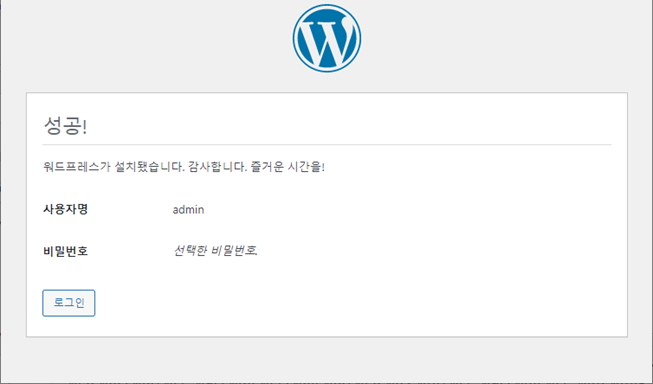Click the 성공! heading
Screen dimensions: 653x384
point(65,125)
